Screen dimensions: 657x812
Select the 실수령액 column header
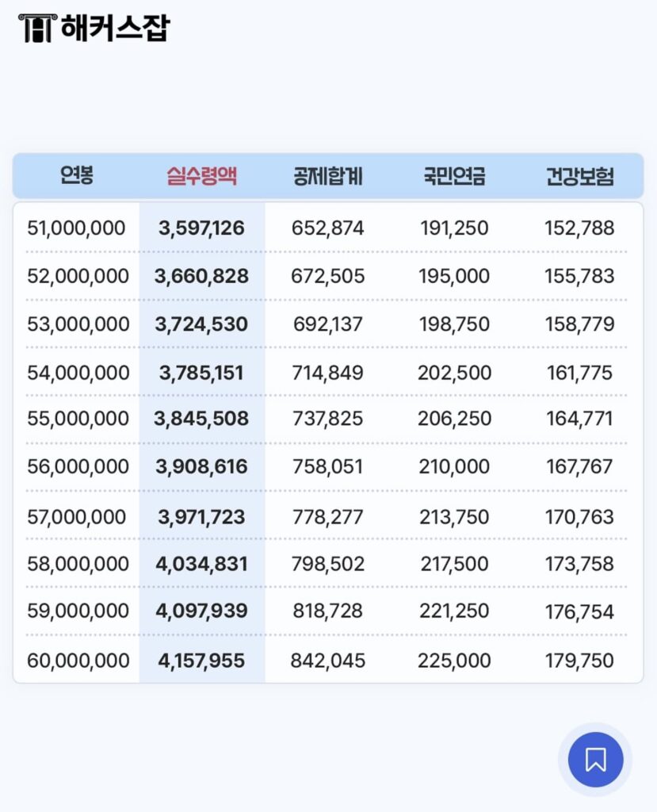pos(201,176)
